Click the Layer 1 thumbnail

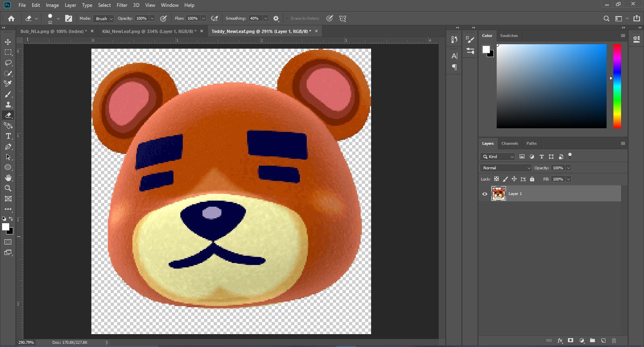[498, 194]
